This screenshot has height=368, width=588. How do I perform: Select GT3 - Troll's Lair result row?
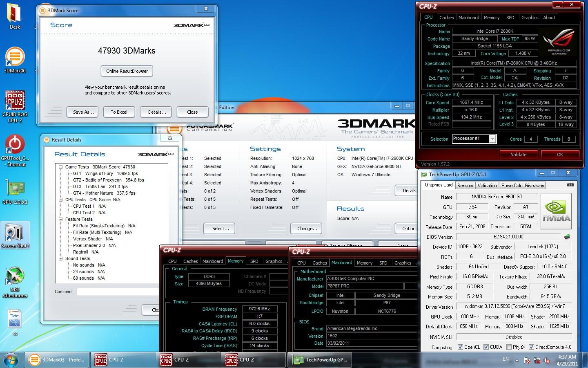coord(100,186)
